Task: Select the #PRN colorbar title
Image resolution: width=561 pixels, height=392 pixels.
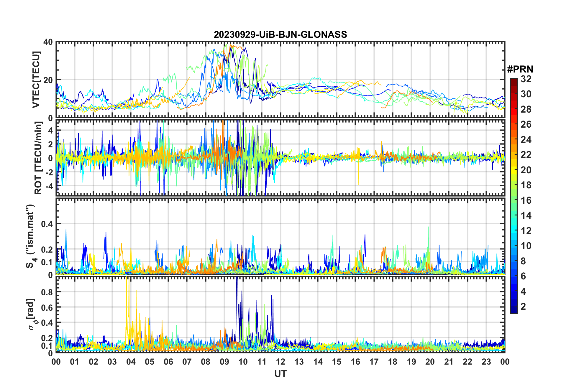Action: point(520,69)
